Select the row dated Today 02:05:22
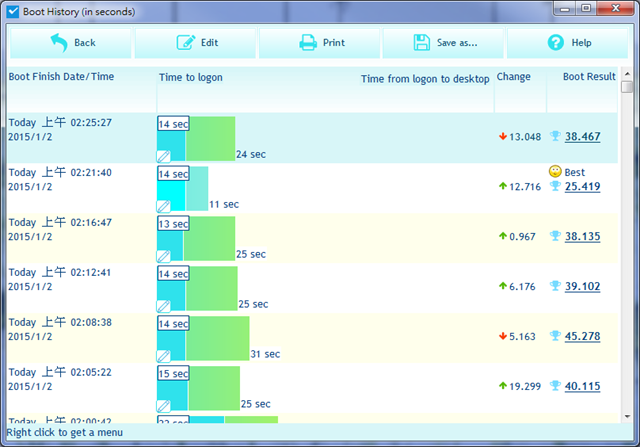Screen dimensions: 640x447 312,388
